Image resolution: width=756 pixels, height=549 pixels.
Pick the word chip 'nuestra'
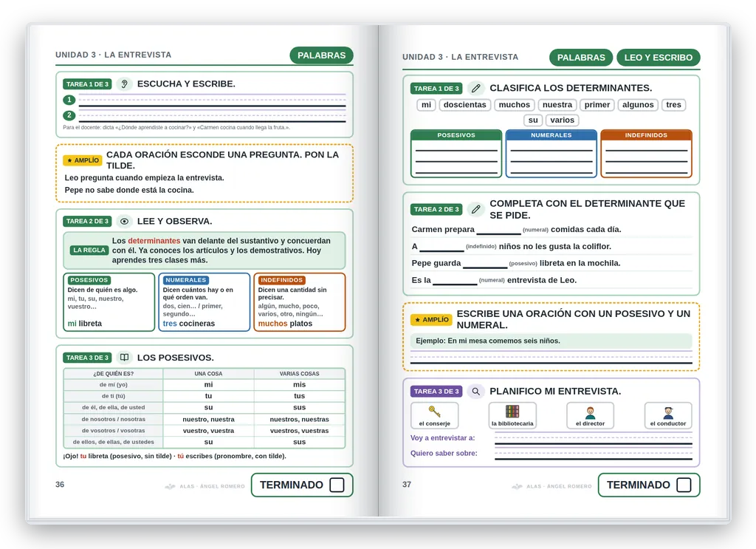[x=557, y=105]
